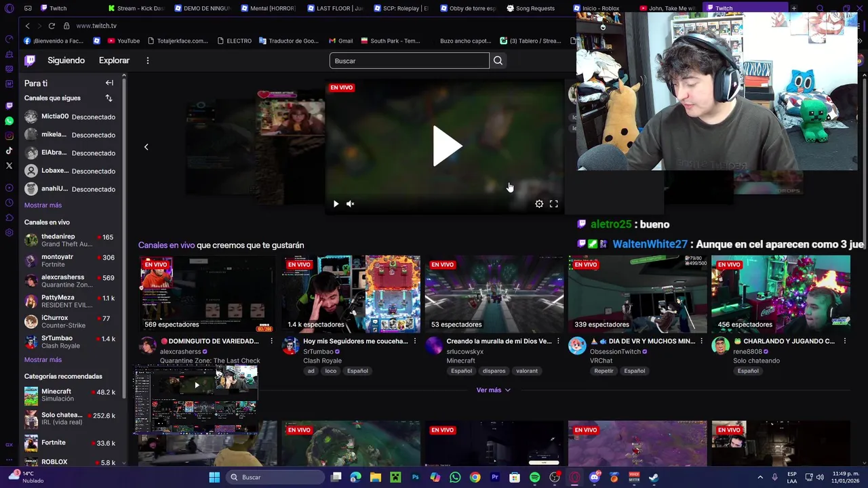Reload the page in browser toolbar
This screenshot has width=868, height=488.
(52, 26)
